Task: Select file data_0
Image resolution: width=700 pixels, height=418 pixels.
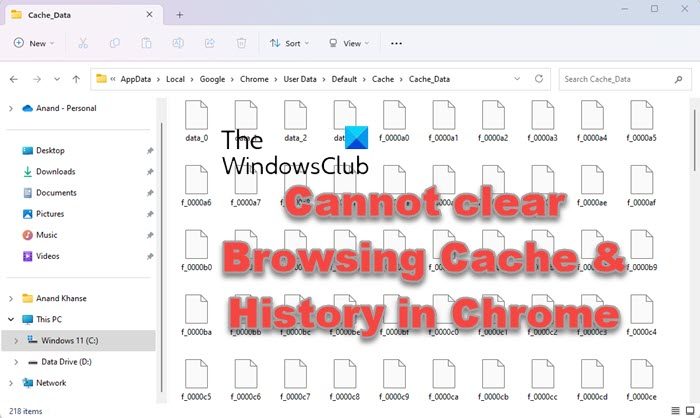Action: coord(196,121)
